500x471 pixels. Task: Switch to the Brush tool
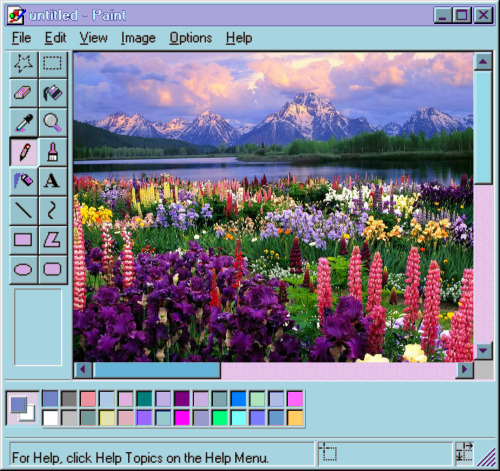click(x=53, y=152)
